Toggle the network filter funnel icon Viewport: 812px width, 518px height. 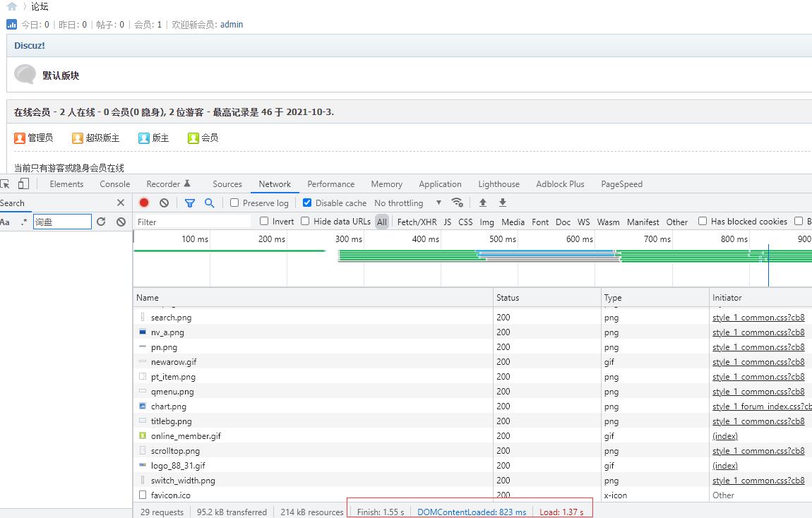[x=189, y=203]
